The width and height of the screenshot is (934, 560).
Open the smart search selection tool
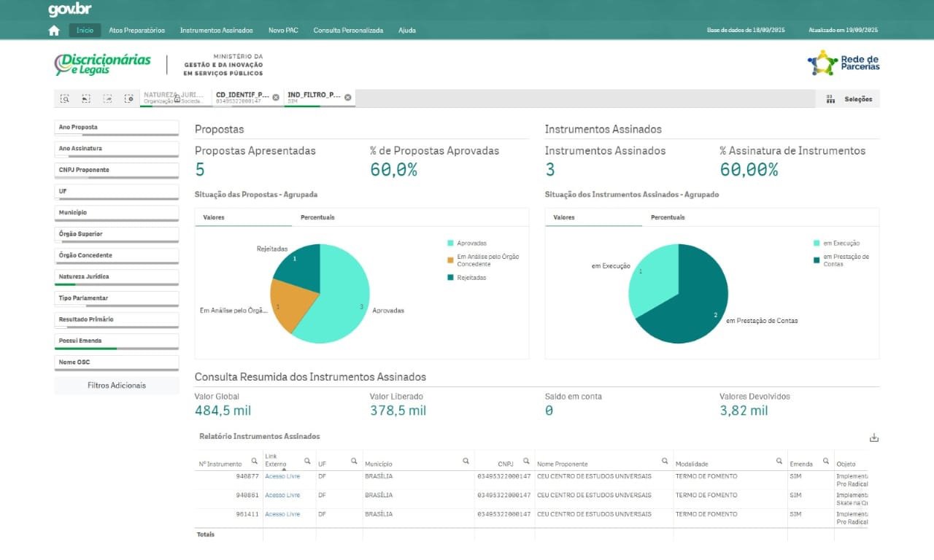tap(65, 98)
